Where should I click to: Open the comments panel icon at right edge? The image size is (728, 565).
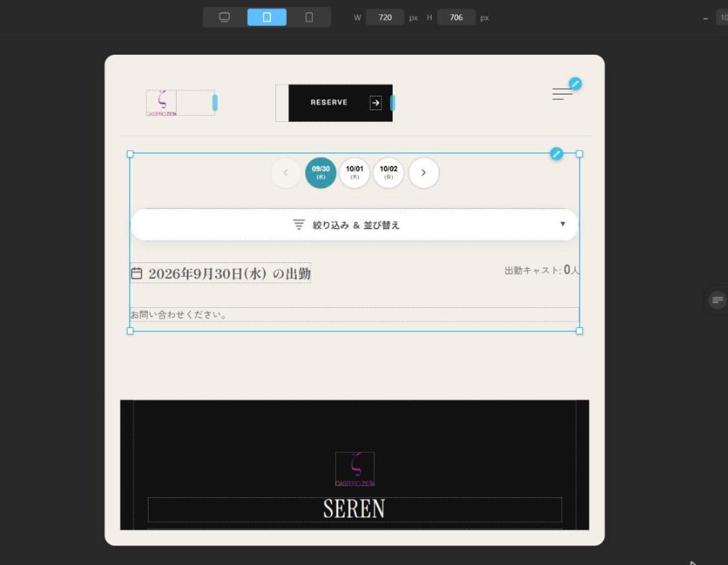click(x=717, y=300)
